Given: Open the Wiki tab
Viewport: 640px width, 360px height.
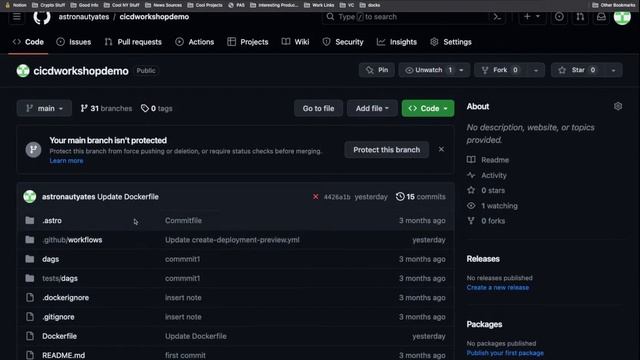Looking at the screenshot, I should point(296,42).
